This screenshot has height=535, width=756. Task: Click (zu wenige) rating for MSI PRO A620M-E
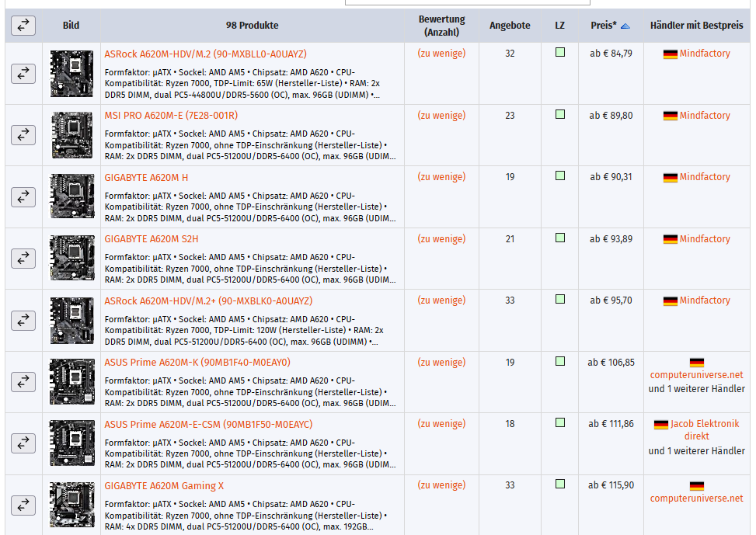point(441,115)
